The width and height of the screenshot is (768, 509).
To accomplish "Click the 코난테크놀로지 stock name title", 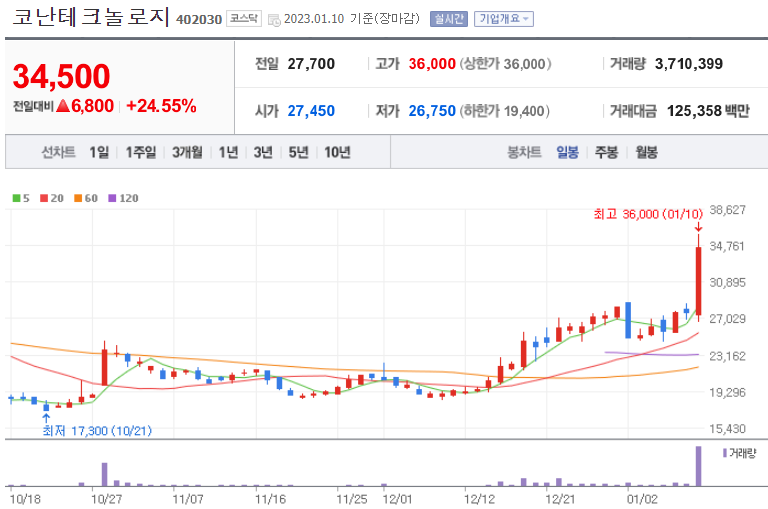I will (91, 17).
